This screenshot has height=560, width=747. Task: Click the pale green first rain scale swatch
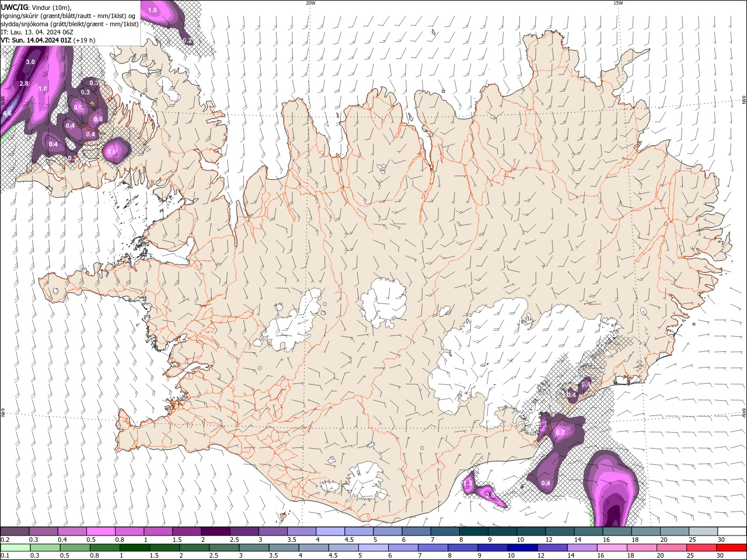tap(15, 548)
